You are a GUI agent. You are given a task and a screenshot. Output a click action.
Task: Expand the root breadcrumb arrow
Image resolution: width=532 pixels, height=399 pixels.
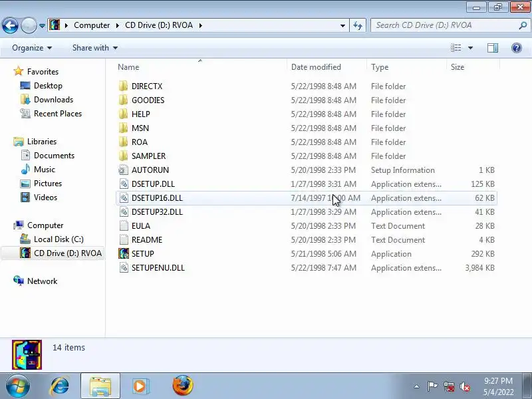66,25
